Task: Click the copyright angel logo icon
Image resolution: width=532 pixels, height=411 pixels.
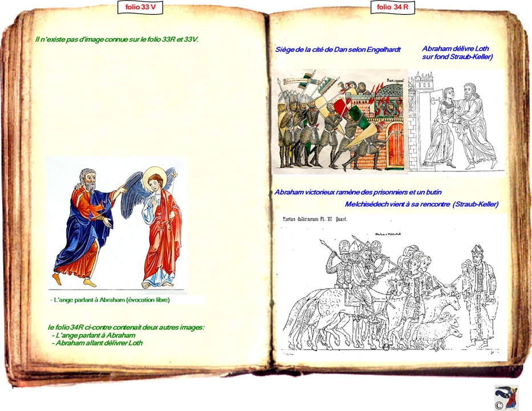Action: (506, 397)
